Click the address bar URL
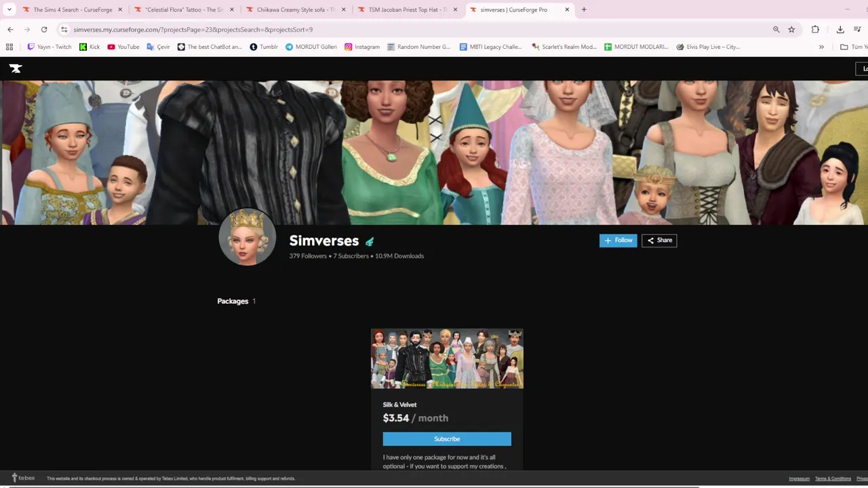Screen dimensions: 868x488 [x=193, y=30]
